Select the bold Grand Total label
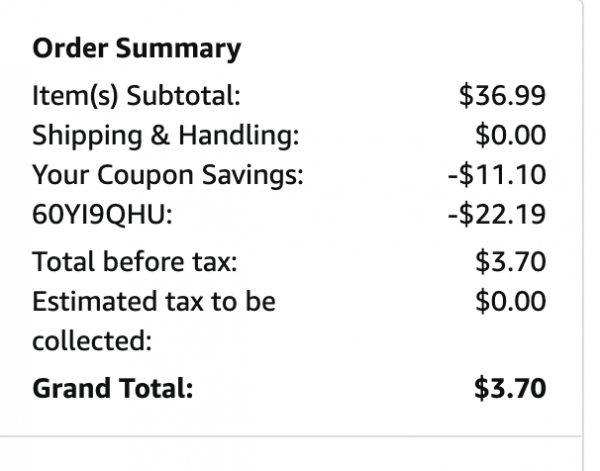 113,388
